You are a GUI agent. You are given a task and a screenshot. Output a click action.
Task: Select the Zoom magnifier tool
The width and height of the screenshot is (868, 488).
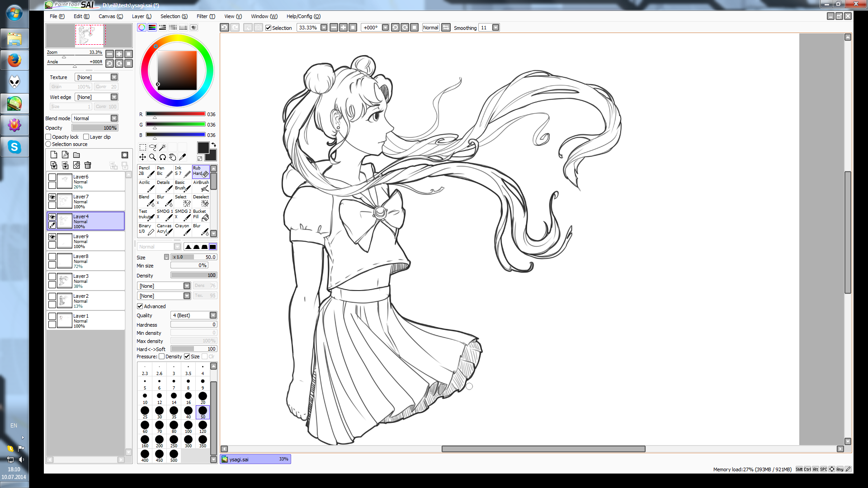click(152, 157)
